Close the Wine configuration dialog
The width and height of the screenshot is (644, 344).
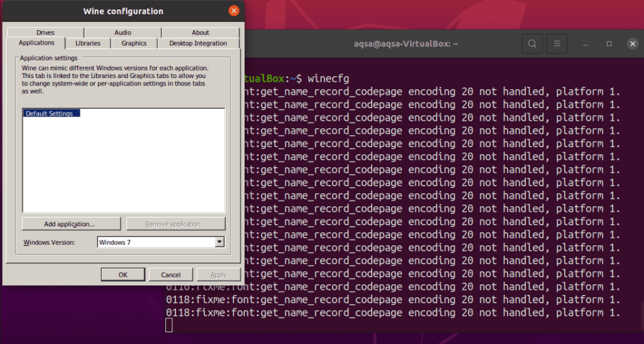(x=234, y=11)
